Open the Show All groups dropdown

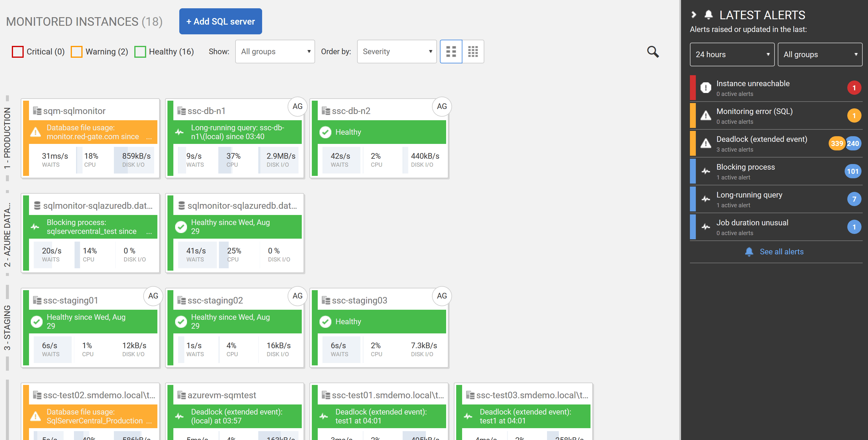tap(275, 52)
